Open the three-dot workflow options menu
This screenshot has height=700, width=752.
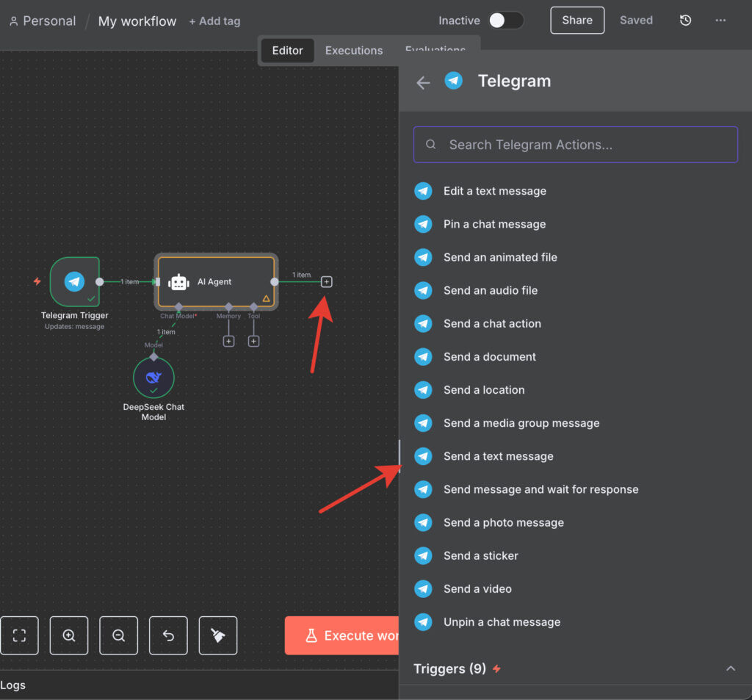coord(720,21)
